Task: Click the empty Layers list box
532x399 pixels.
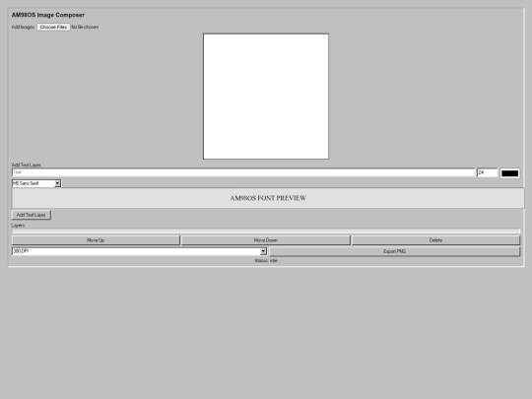Action: 266,232
